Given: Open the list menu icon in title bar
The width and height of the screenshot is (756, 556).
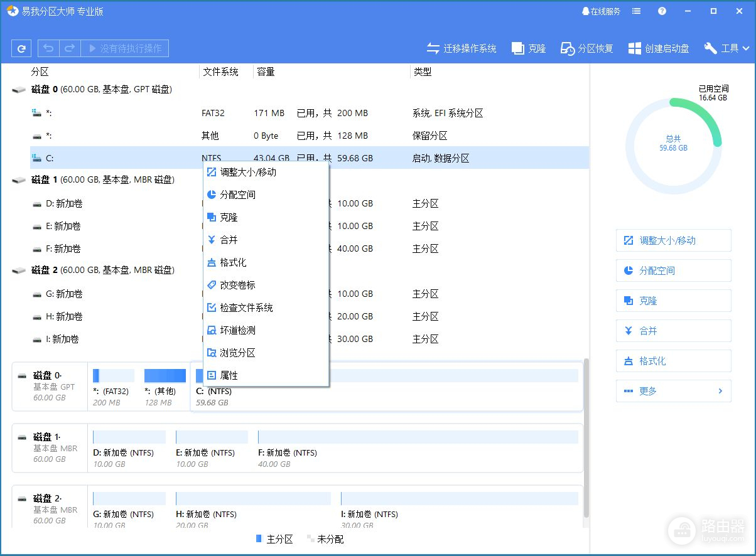Looking at the screenshot, I should (x=637, y=11).
